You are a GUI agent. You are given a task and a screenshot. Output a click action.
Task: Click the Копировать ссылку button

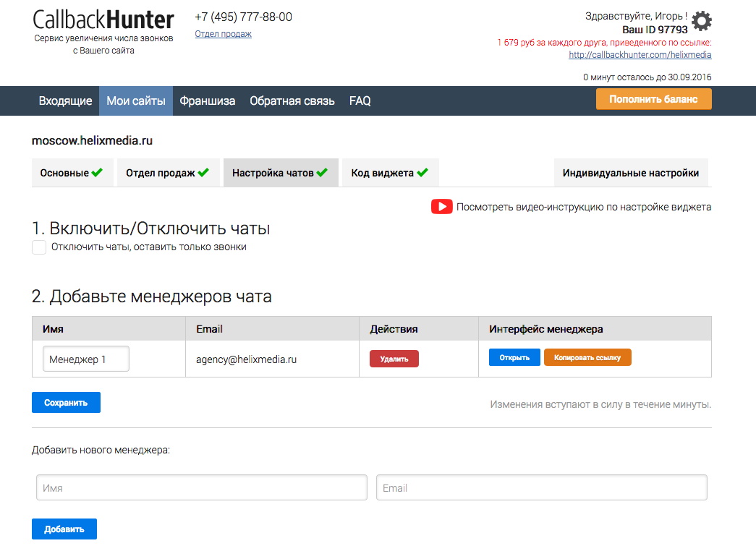[x=587, y=357]
